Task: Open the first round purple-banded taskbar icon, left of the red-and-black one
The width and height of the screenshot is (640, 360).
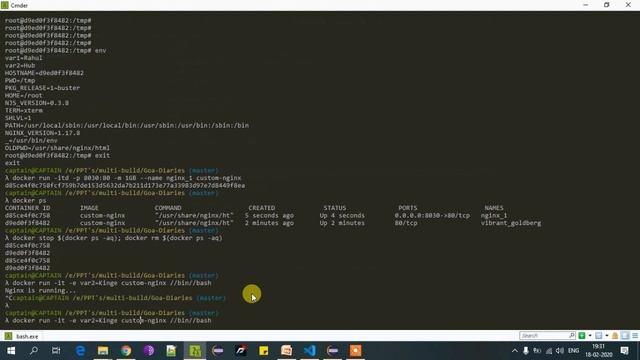Action: (218, 351)
